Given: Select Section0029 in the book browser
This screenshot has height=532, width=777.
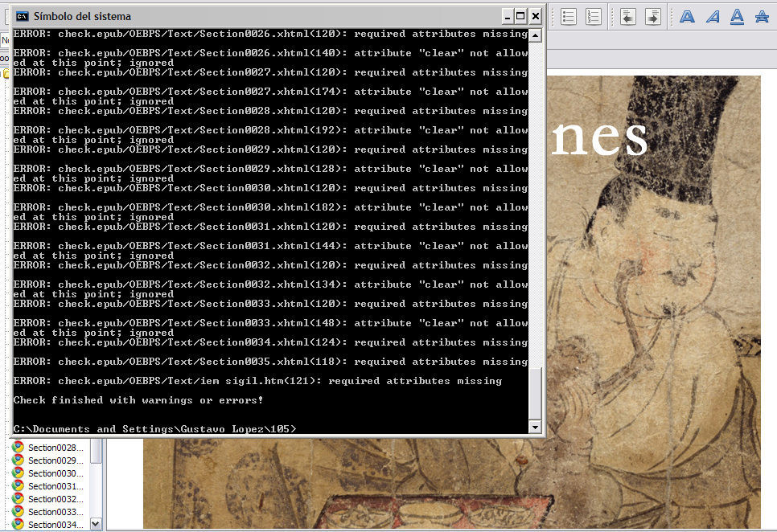Looking at the screenshot, I should point(55,460).
